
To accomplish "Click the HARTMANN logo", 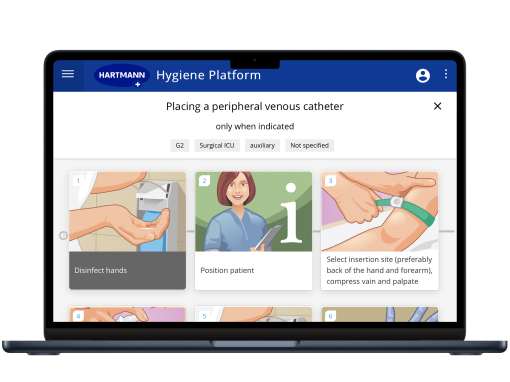I will 122,76.
